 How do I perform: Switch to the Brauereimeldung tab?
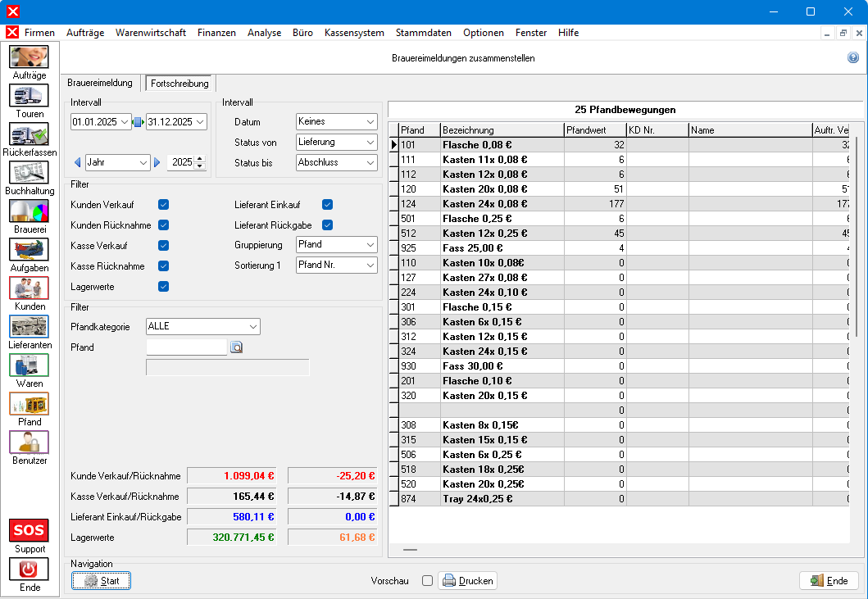click(100, 83)
